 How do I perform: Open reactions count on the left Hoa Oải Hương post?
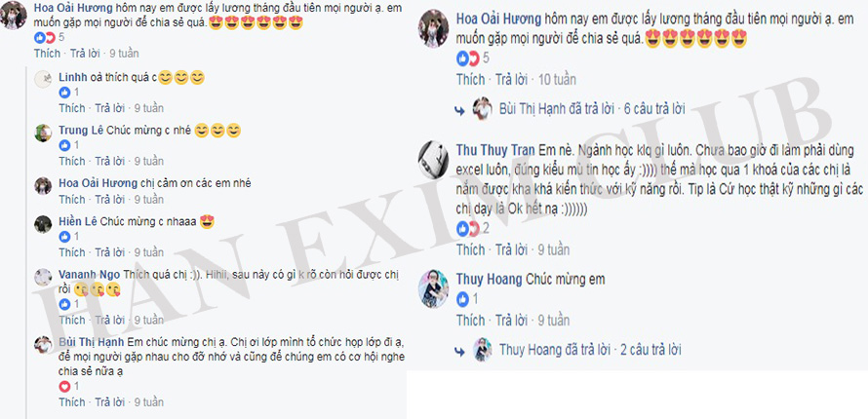(x=50, y=38)
